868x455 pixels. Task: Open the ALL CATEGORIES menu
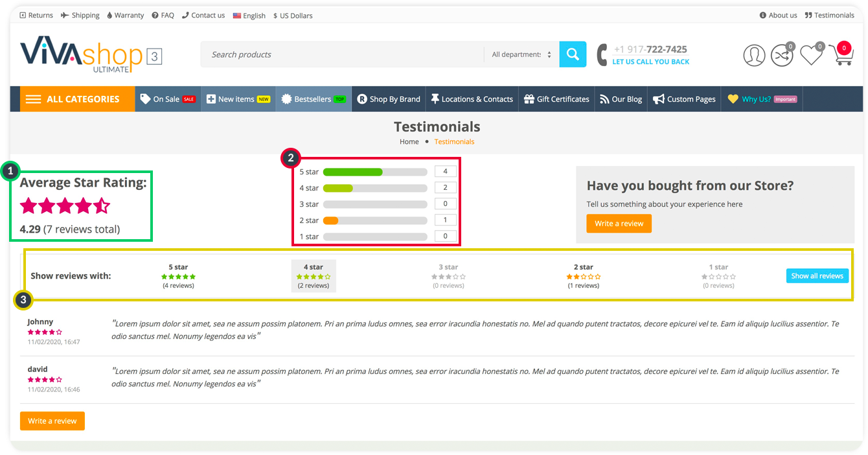[77, 99]
